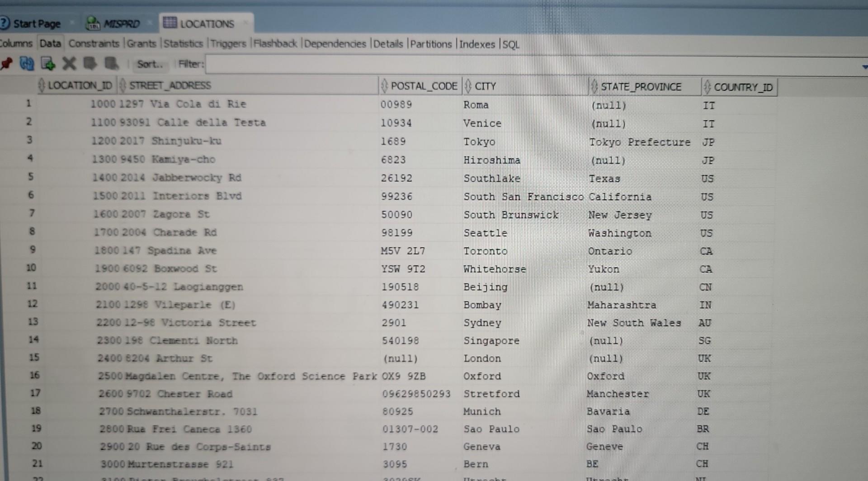Click inside the Filter input field
868x481 pixels.
point(407,64)
